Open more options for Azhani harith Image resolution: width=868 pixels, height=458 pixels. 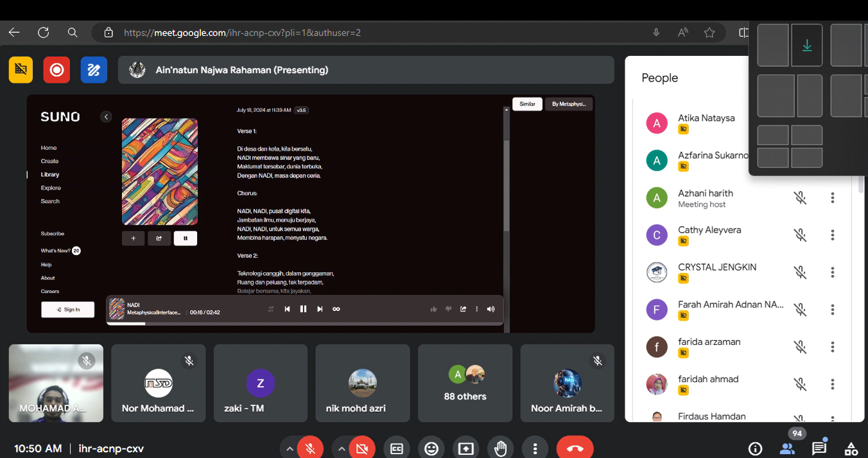[x=832, y=198]
